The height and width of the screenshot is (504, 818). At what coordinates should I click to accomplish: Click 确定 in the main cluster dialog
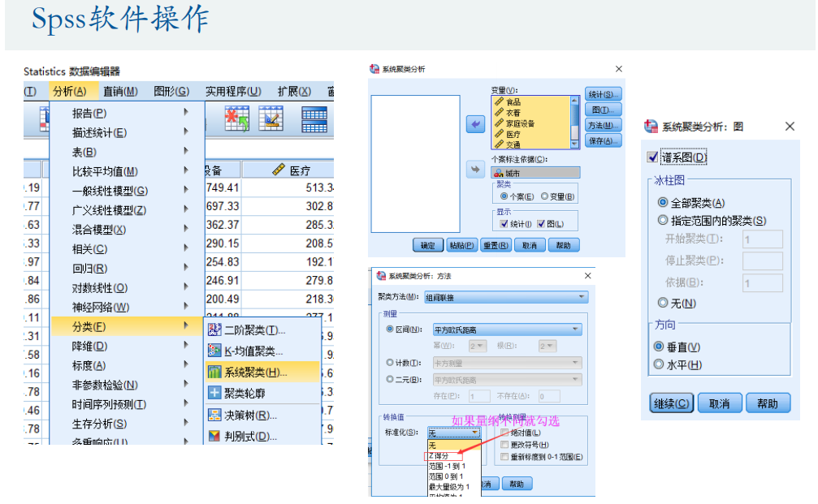click(x=428, y=245)
